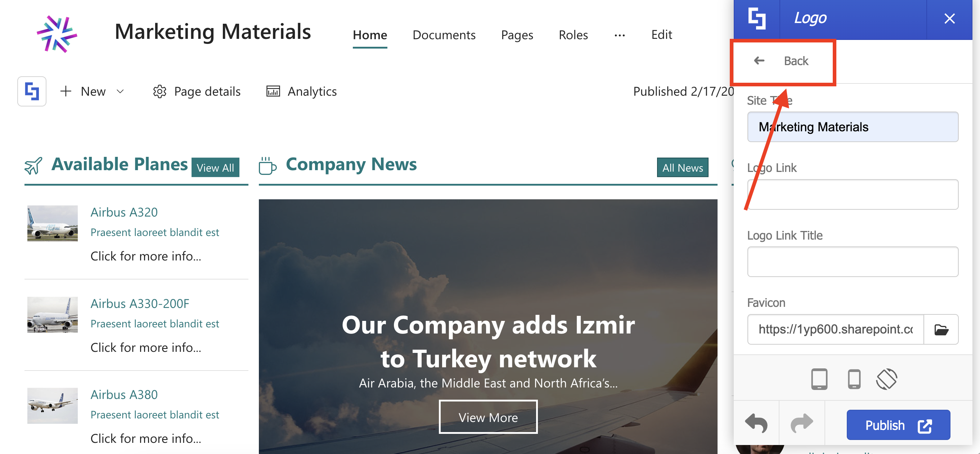
Task: Switch to tablet preview icon
Action: [819, 379]
